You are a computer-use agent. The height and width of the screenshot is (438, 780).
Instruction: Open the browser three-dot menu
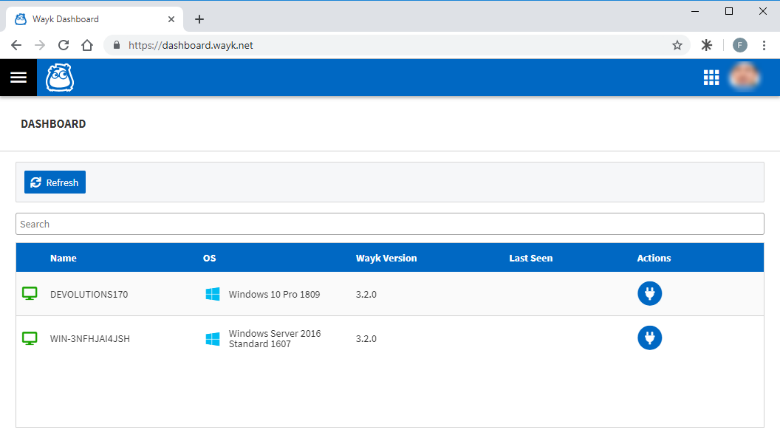(764, 45)
